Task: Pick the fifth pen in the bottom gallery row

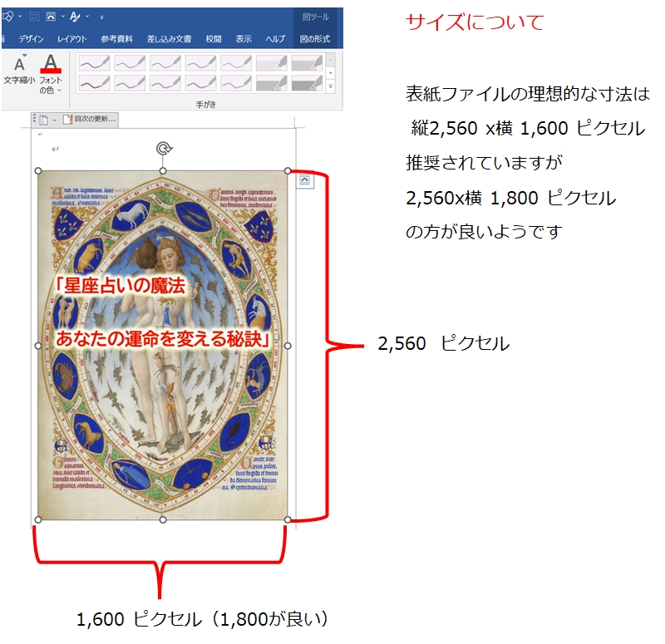Action: pos(236,82)
